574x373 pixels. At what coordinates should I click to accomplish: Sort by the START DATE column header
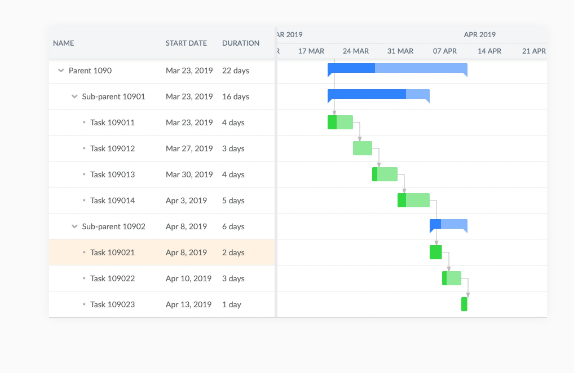click(x=186, y=43)
